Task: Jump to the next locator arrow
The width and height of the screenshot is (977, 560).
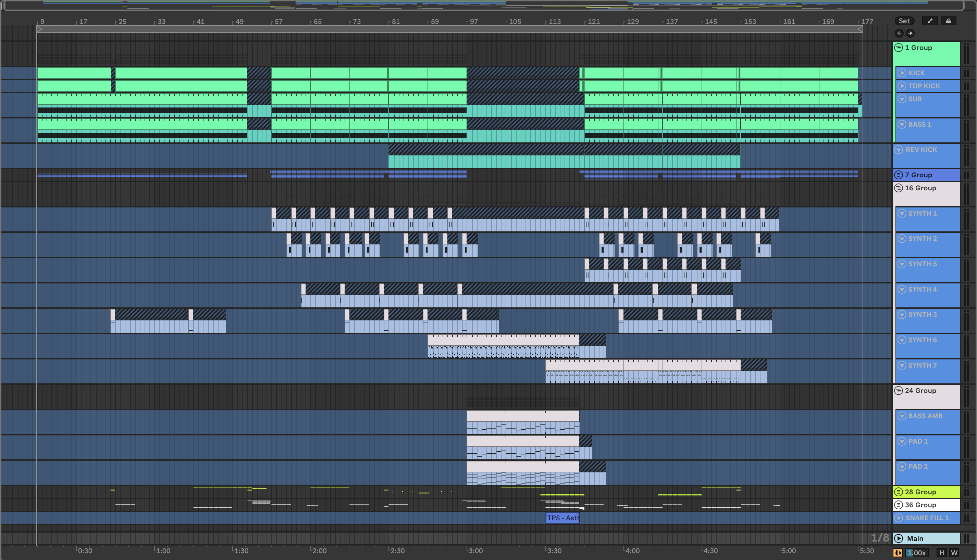Action: tap(910, 33)
